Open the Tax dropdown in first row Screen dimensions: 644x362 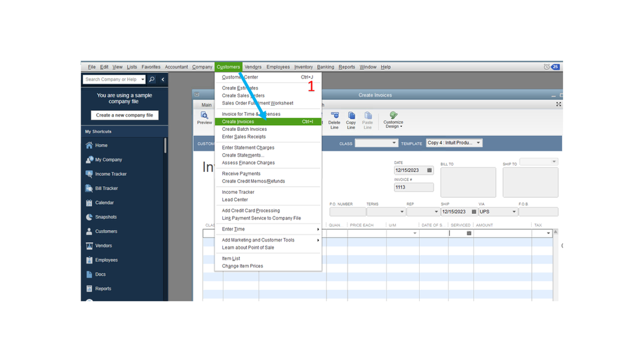549,233
